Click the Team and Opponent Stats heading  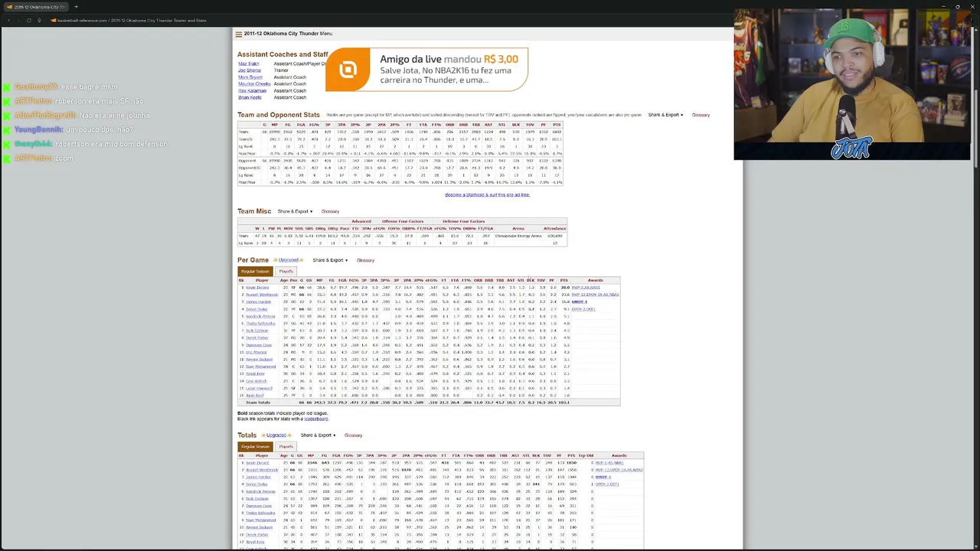279,115
